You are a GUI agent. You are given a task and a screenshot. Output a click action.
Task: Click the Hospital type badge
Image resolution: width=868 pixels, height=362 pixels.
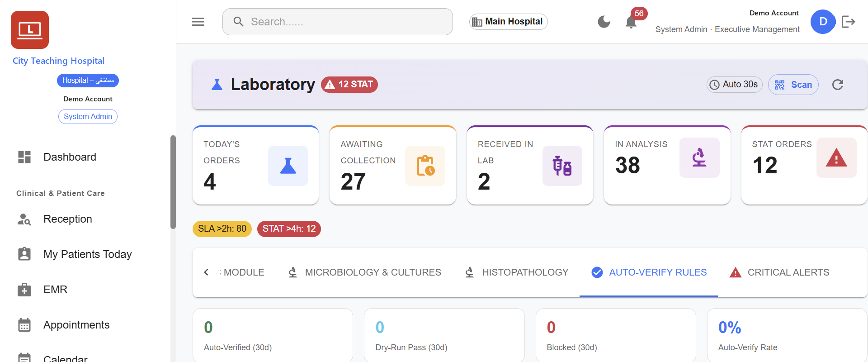click(x=88, y=81)
